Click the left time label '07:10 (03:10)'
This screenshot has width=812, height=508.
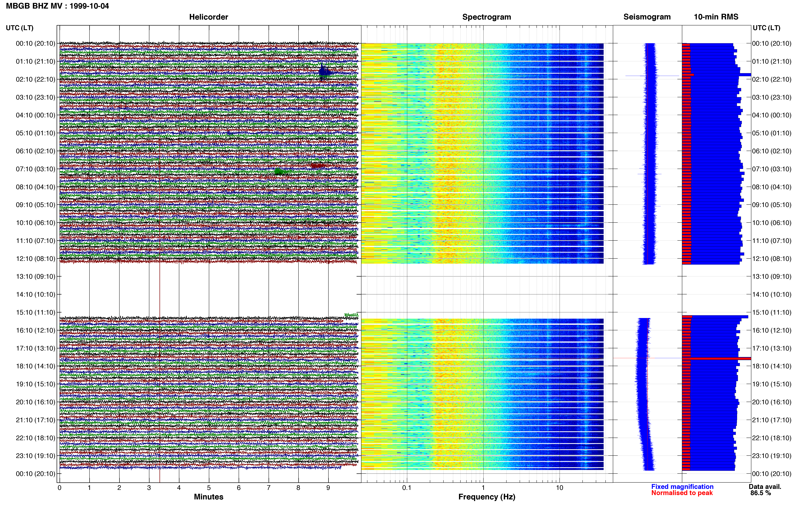click(36, 169)
